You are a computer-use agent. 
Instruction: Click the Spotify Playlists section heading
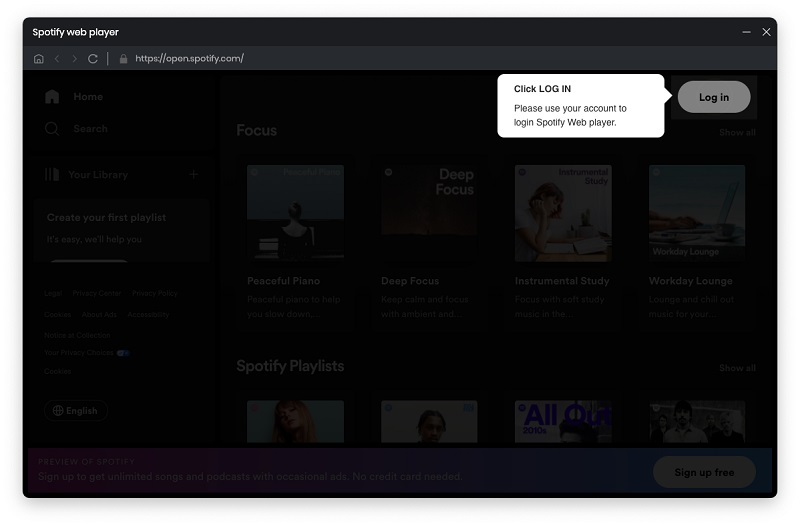coord(290,366)
